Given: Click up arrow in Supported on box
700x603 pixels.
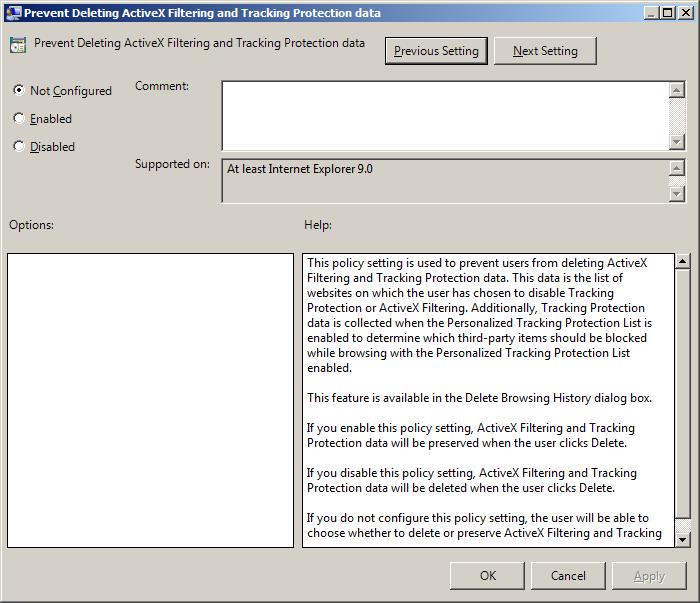Looking at the screenshot, I should click(x=677, y=168).
